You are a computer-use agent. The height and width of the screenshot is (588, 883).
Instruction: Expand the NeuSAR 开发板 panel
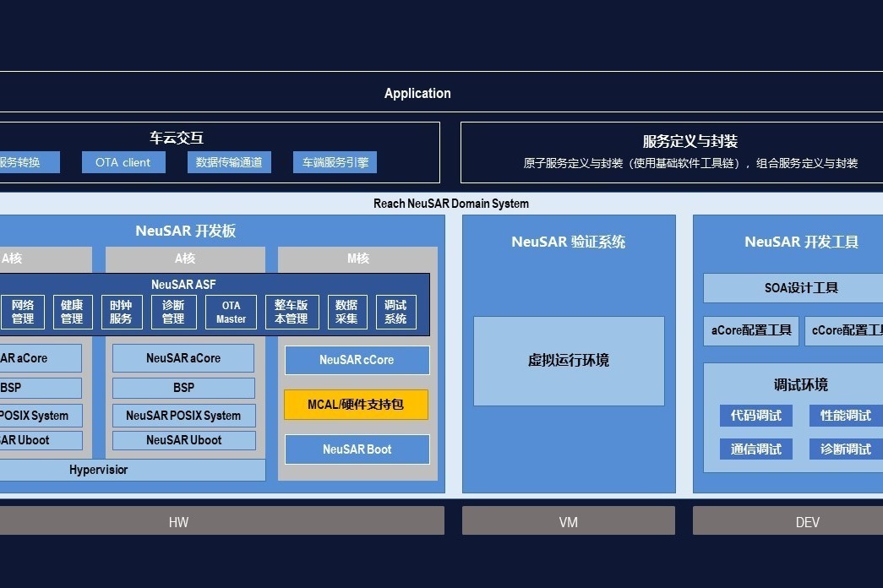pos(188,231)
